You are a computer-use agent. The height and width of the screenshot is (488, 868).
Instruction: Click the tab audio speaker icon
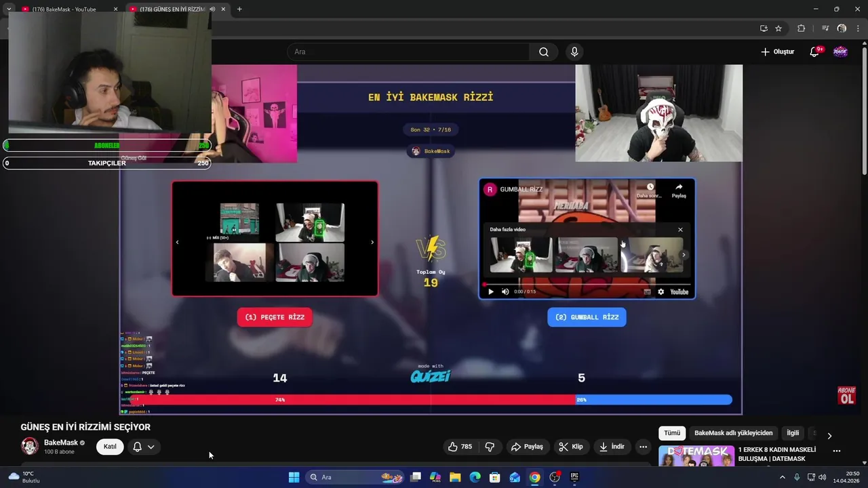(x=212, y=9)
